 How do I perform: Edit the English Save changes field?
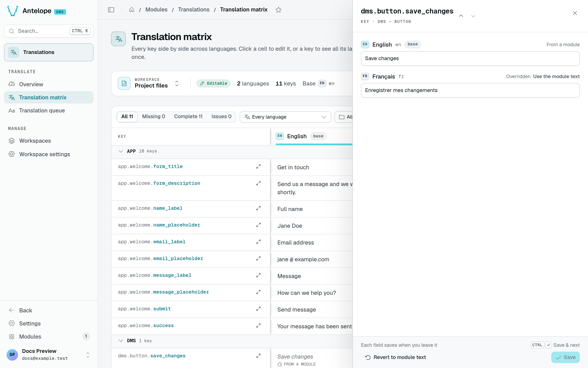[470, 58]
